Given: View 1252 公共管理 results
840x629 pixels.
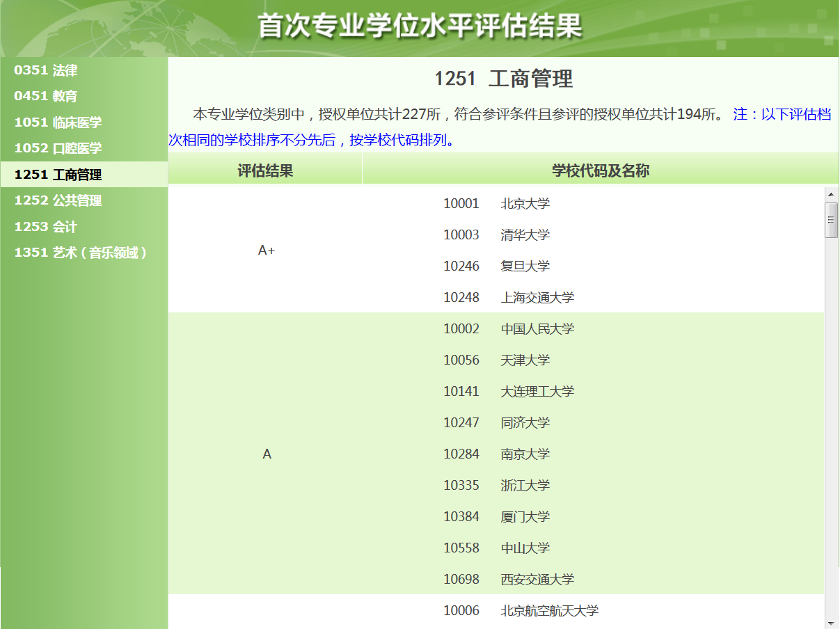Looking at the screenshot, I should click(x=58, y=200).
